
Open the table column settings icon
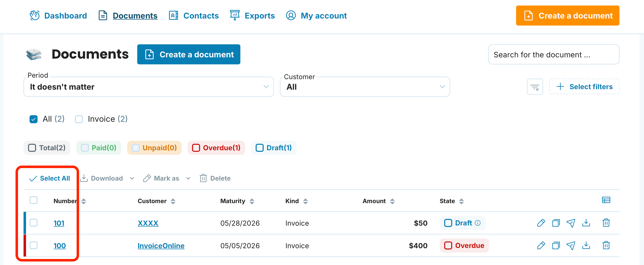(606, 200)
